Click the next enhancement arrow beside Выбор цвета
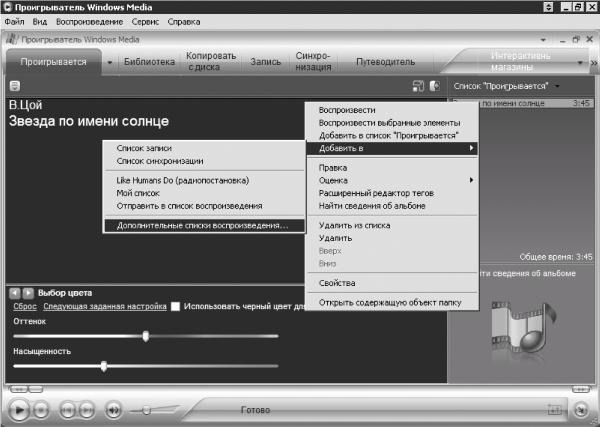 (x=28, y=292)
